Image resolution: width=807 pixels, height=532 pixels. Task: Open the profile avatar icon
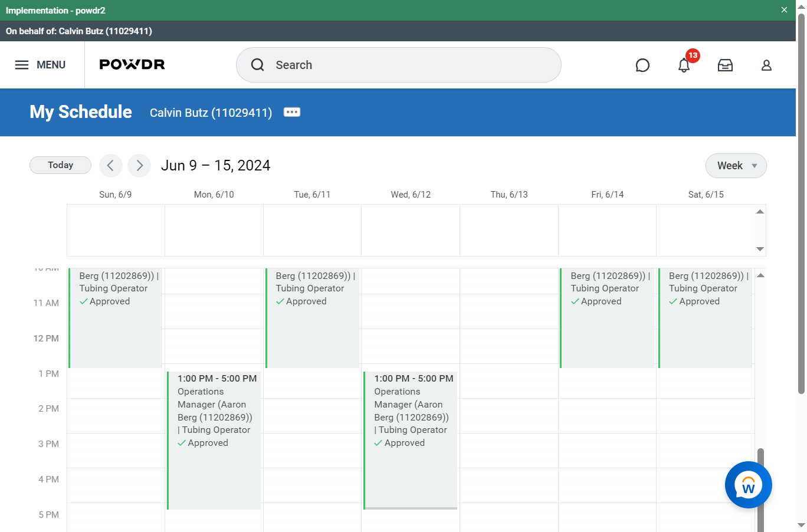(766, 65)
